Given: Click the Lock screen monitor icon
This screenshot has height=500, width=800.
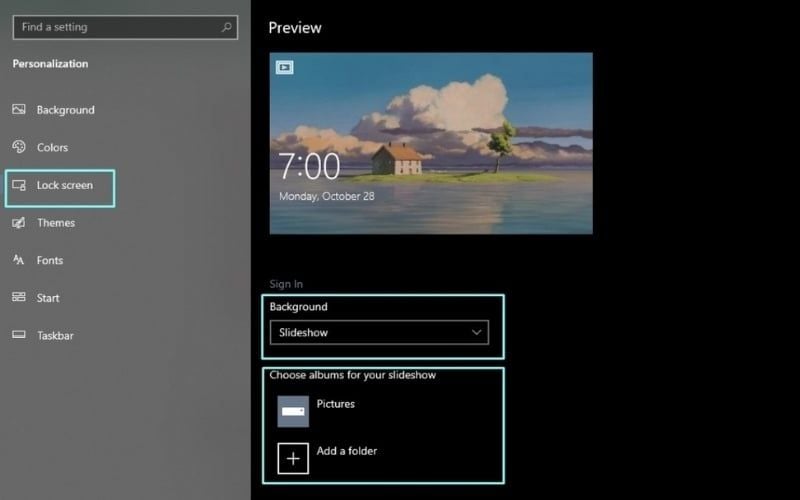Looking at the screenshot, I should click(x=19, y=185).
